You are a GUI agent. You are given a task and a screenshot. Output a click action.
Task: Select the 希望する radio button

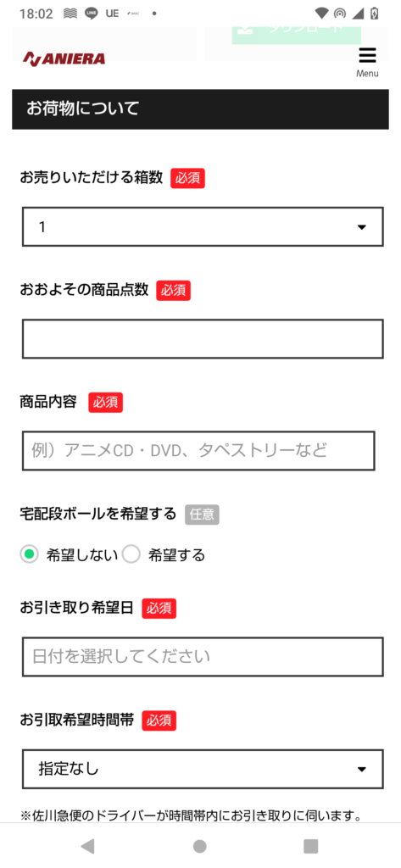tap(131, 554)
